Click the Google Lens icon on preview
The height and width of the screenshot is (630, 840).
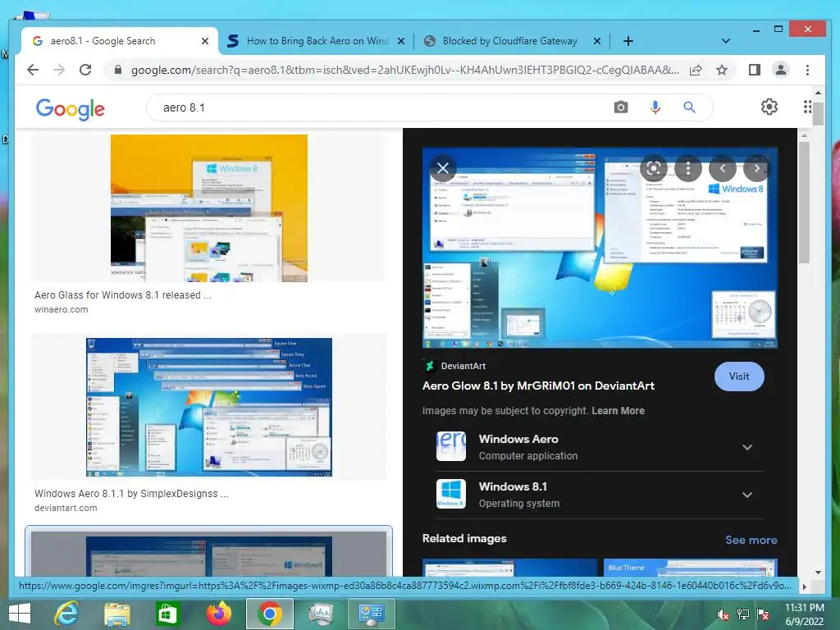[x=654, y=168]
